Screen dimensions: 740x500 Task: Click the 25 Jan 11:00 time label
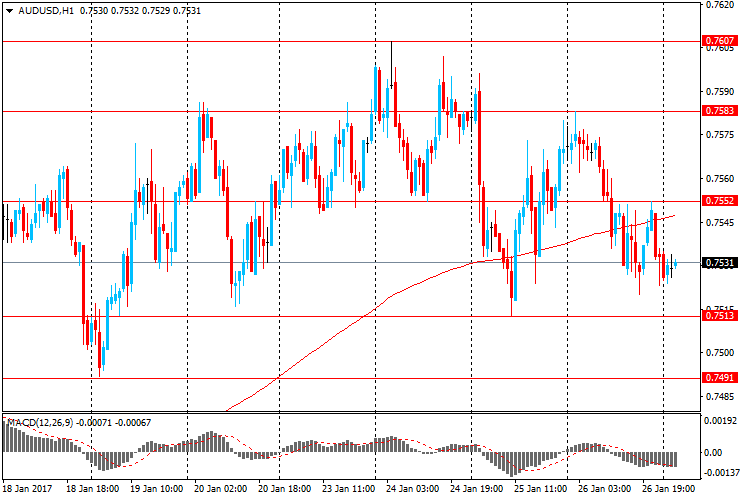click(540, 488)
